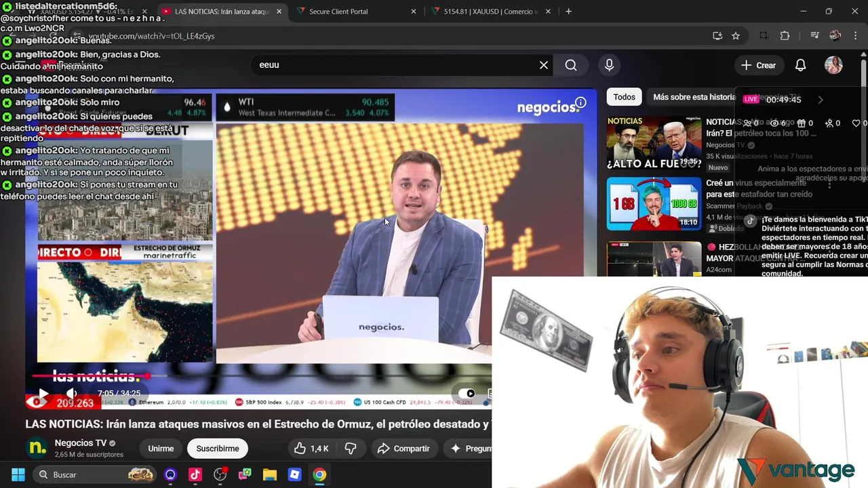Click the TikTok LIVE viewers eye counter
This screenshot has width=868, height=488.
(778, 123)
